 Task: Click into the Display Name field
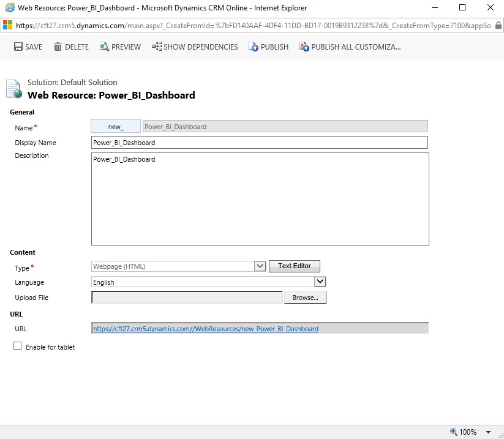(x=259, y=143)
